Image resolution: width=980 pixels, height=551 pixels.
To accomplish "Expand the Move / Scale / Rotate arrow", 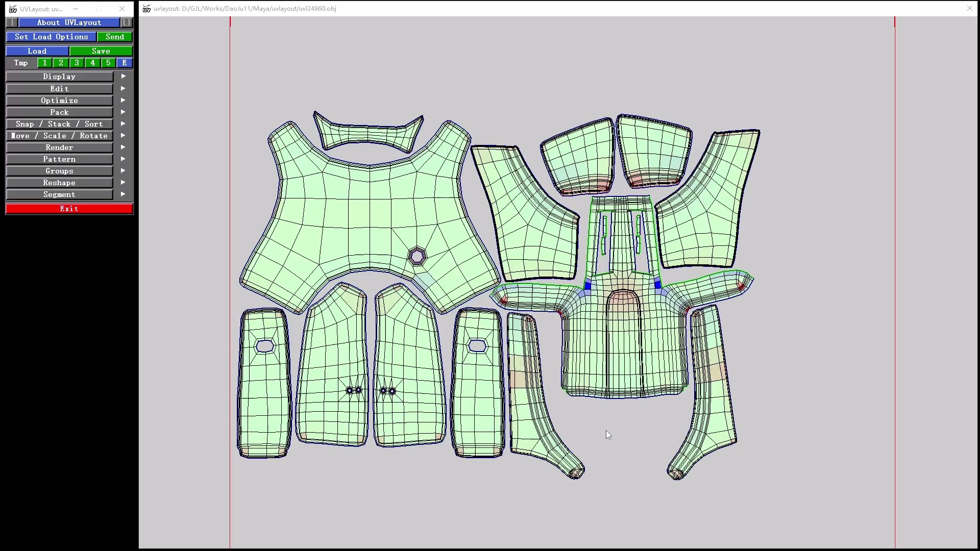I will coord(123,136).
